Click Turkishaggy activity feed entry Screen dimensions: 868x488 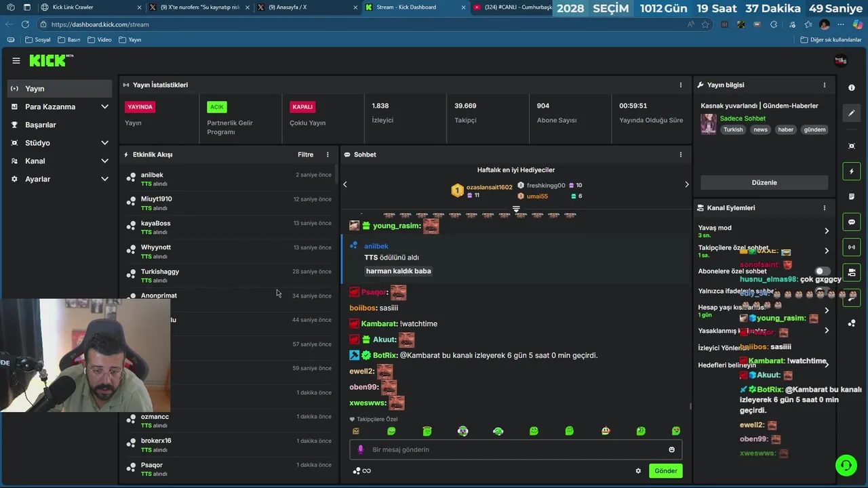click(x=229, y=276)
